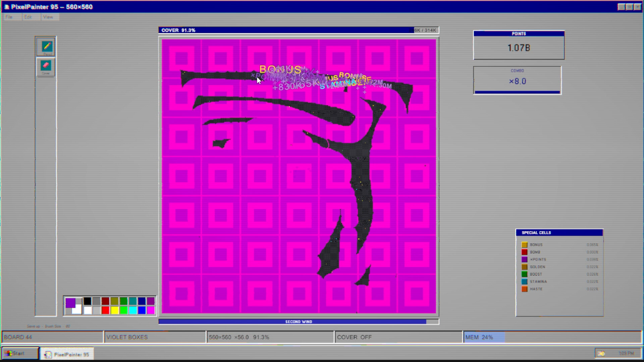The width and height of the screenshot is (644, 362).
Task: Pick the yellow palette swatch
Action: pos(115,310)
